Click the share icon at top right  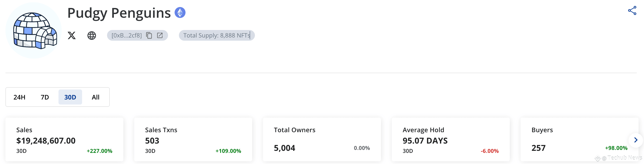pos(632,10)
